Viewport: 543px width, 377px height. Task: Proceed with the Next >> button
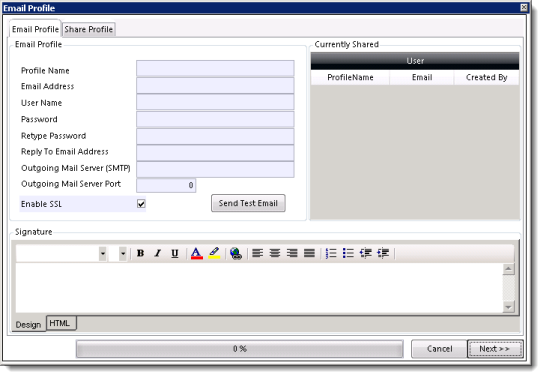click(x=495, y=349)
